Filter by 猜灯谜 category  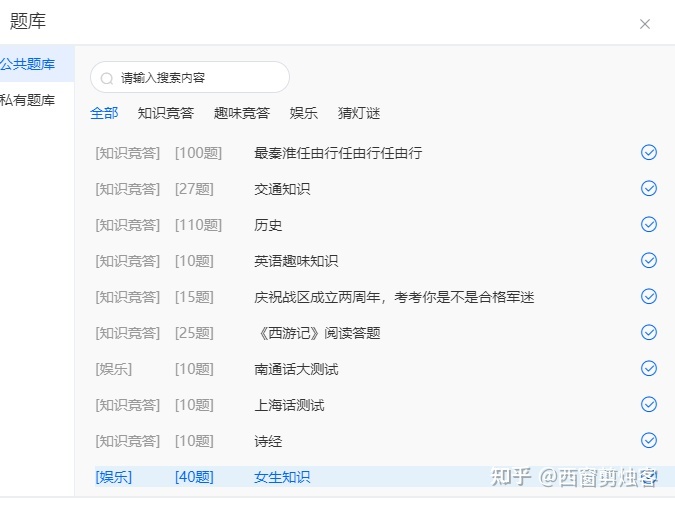pos(359,113)
